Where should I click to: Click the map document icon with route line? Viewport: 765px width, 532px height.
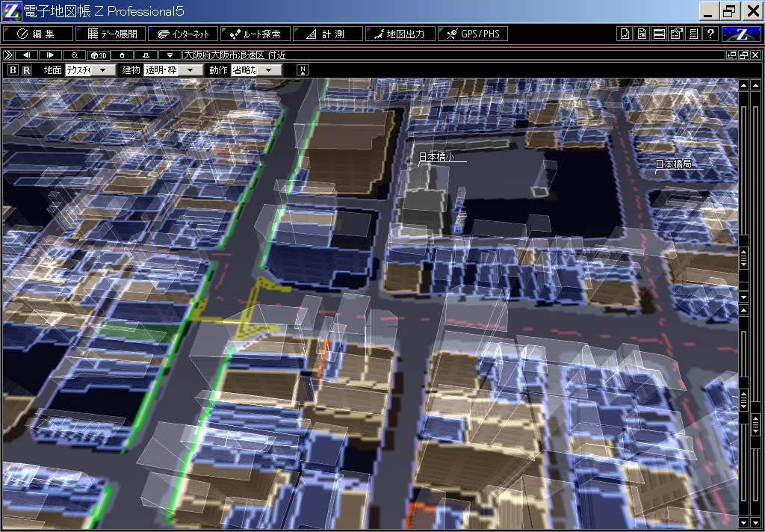pyautogui.click(x=625, y=34)
